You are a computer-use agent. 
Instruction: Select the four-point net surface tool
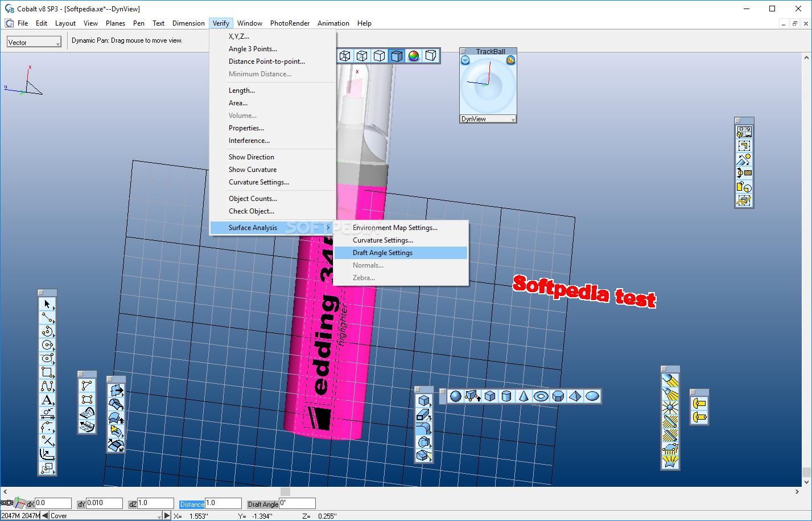87,399
